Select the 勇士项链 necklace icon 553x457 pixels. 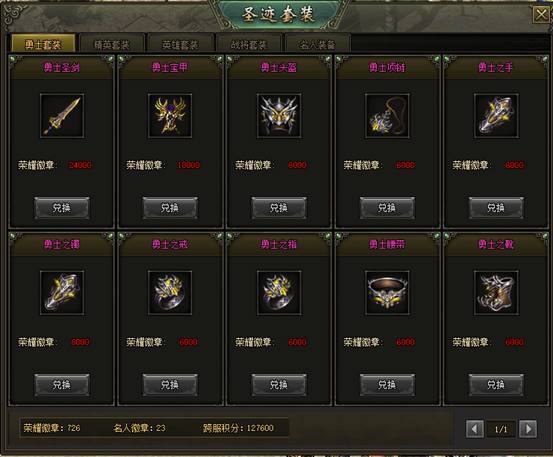(x=387, y=116)
